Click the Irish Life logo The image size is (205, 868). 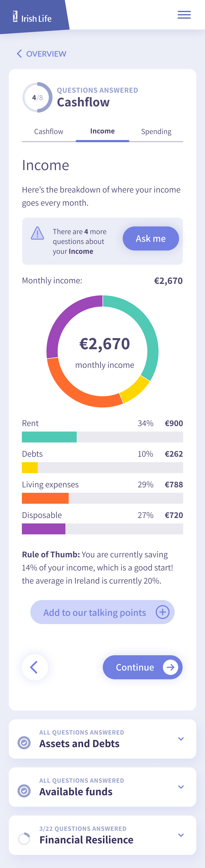(x=32, y=17)
